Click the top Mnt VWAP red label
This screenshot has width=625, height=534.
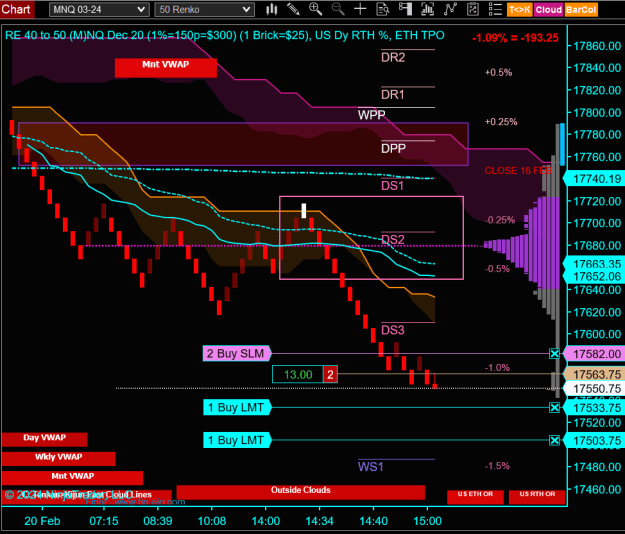(x=166, y=67)
